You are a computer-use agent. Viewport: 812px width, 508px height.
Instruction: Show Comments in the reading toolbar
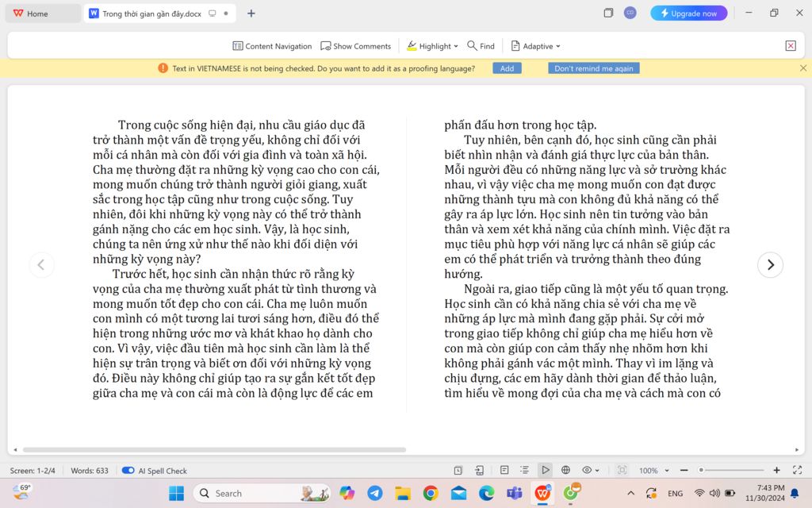[x=355, y=46]
